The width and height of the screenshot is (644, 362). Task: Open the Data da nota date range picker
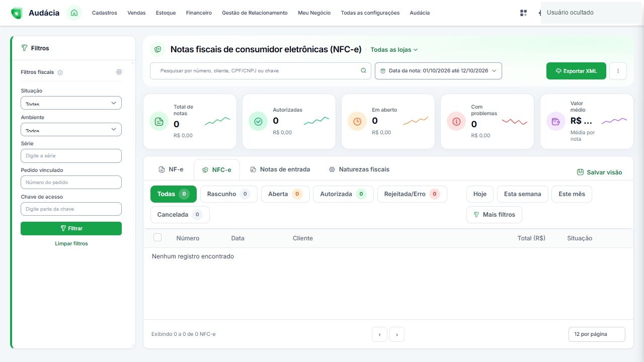coord(438,71)
